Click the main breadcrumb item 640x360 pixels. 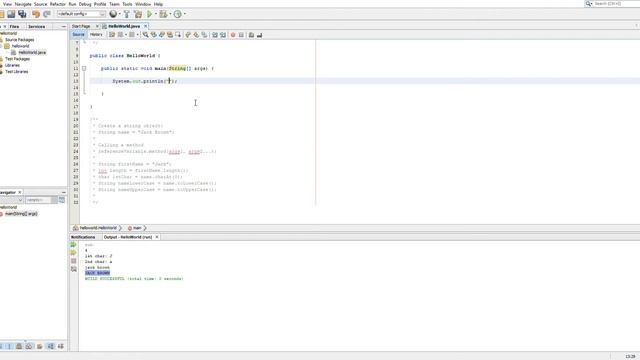[137, 228]
